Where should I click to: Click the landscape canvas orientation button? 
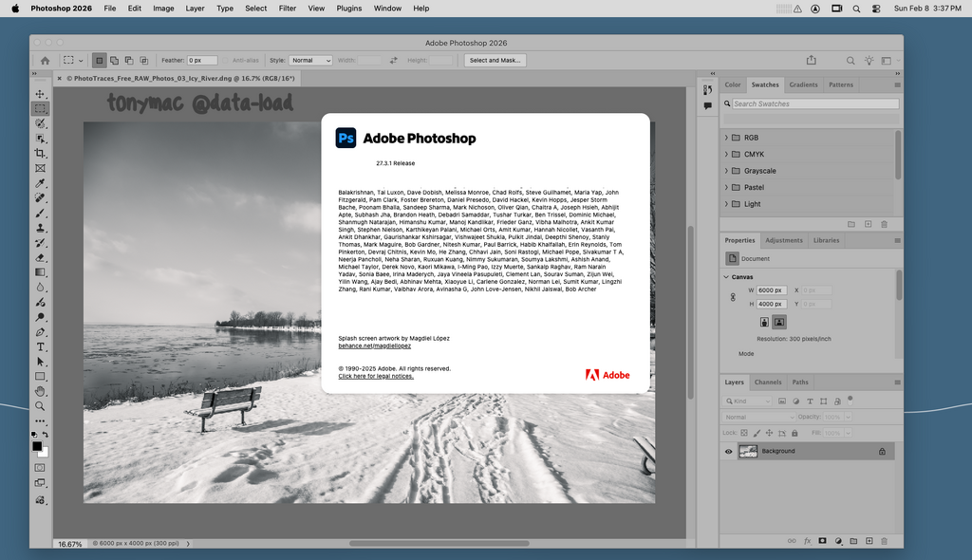[x=778, y=322]
